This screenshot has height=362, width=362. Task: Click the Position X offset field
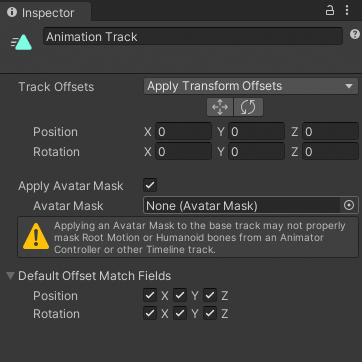(x=183, y=132)
